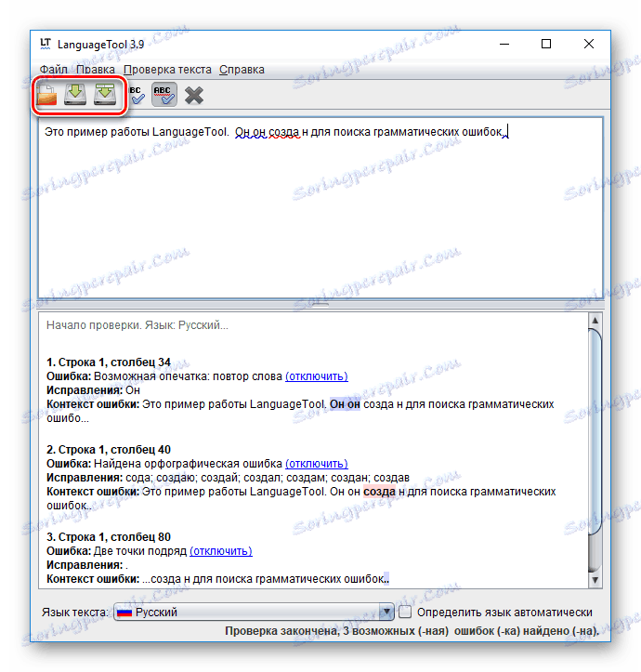
Task: Disable the repeated word rule link
Action: (x=317, y=376)
